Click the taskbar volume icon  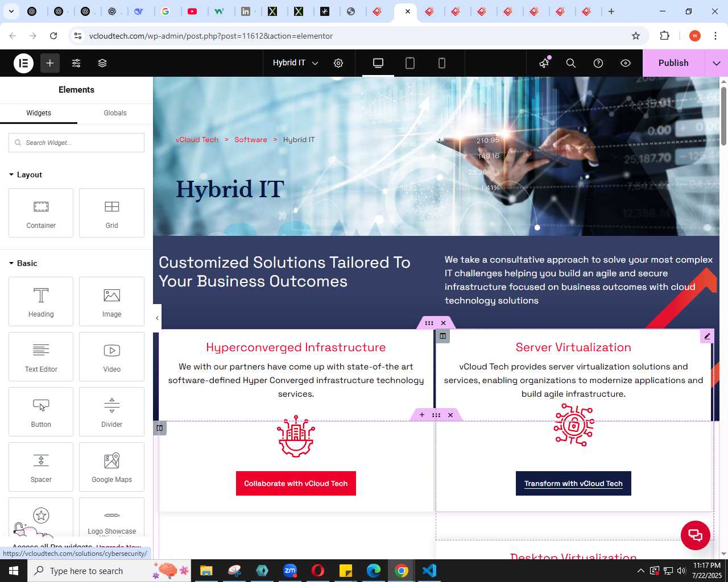coord(681,571)
